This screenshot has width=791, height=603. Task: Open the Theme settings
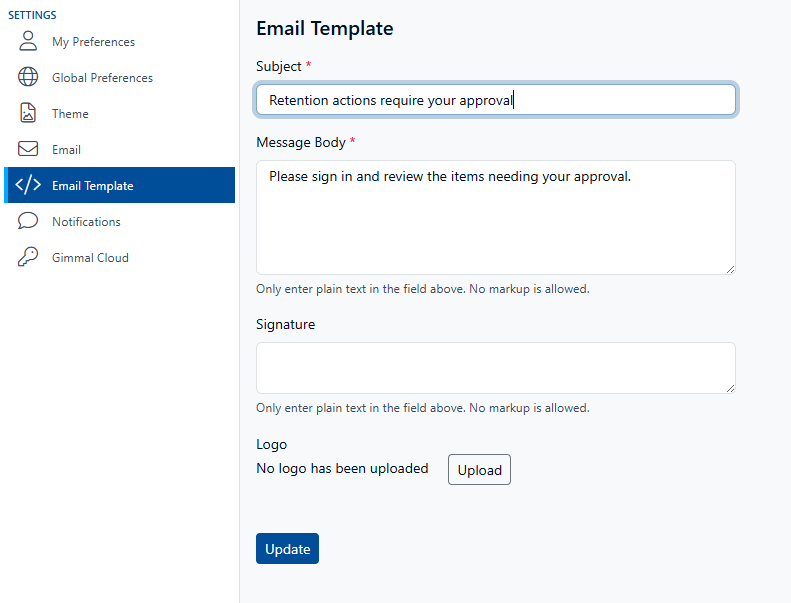click(70, 114)
